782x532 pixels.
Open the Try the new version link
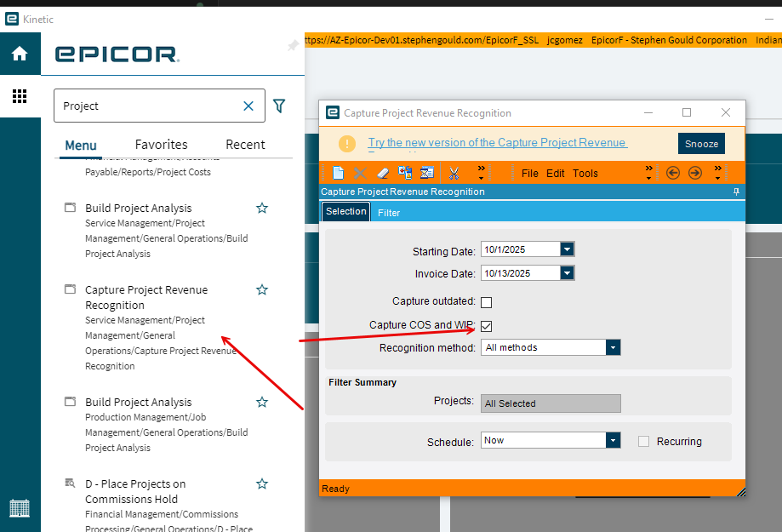497,143
